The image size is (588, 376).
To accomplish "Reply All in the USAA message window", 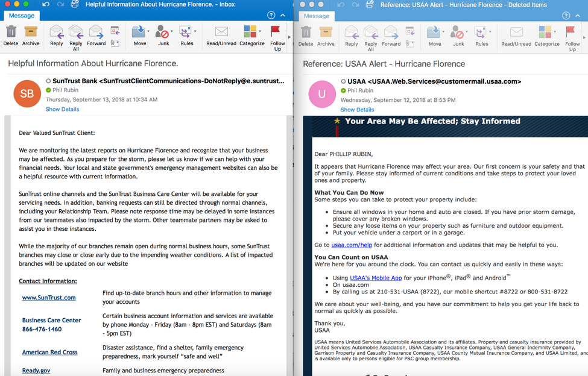I will coord(370,38).
